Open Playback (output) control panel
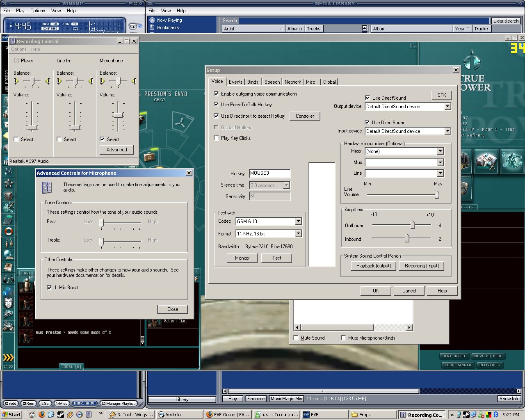Image resolution: width=525 pixels, height=420 pixels. (x=374, y=266)
